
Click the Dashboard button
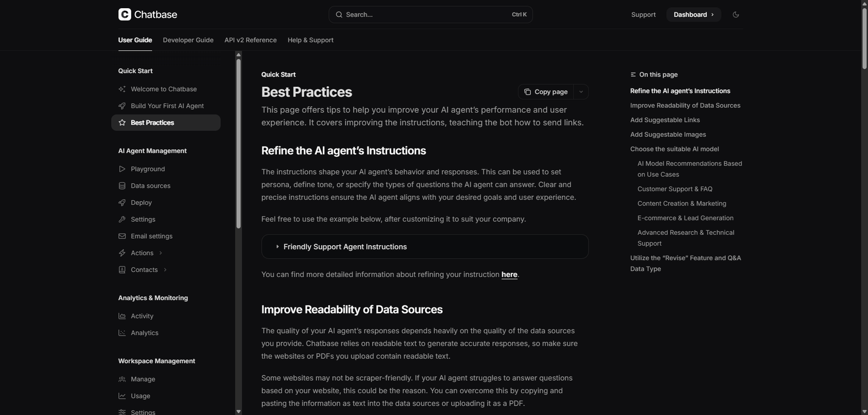(693, 15)
